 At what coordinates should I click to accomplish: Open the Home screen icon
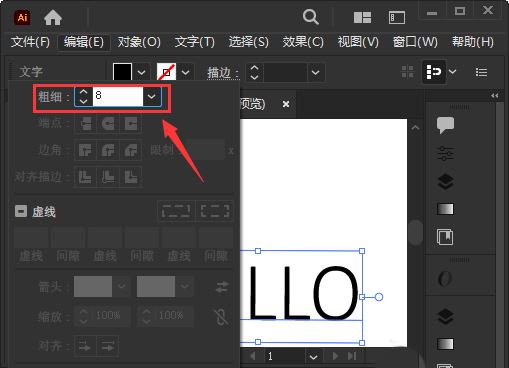(x=53, y=18)
